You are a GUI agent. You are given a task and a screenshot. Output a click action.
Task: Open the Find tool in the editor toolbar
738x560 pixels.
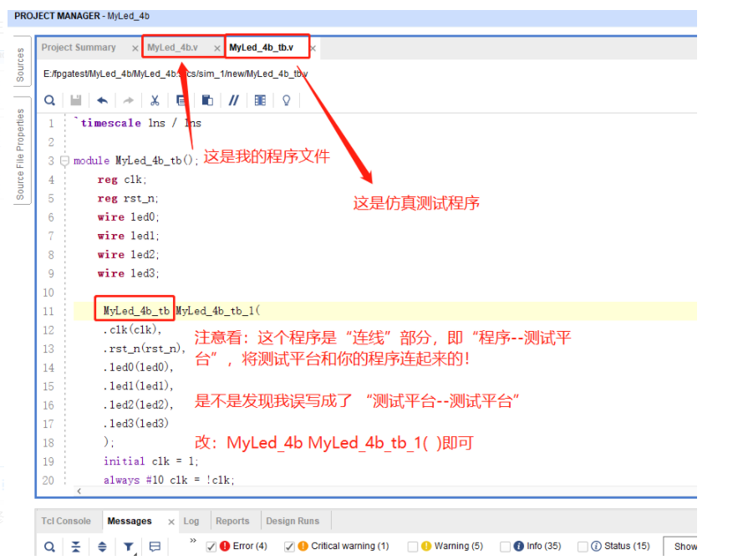click(x=49, y=100)
